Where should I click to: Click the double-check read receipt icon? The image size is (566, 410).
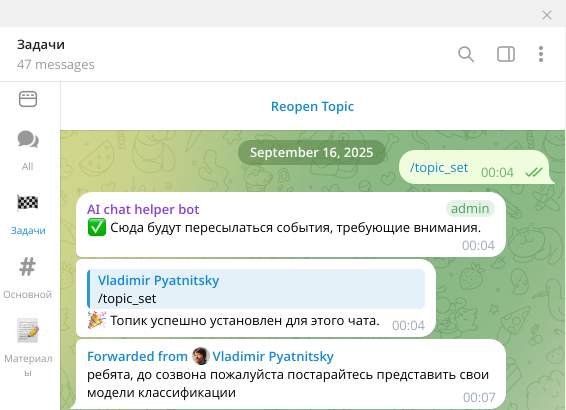pos(534,172)
